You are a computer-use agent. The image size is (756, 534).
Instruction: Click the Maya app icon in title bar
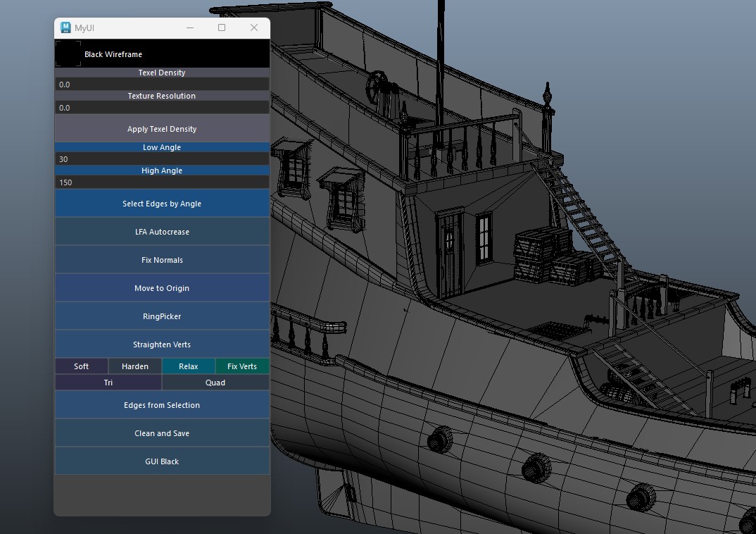pos(65,27)
